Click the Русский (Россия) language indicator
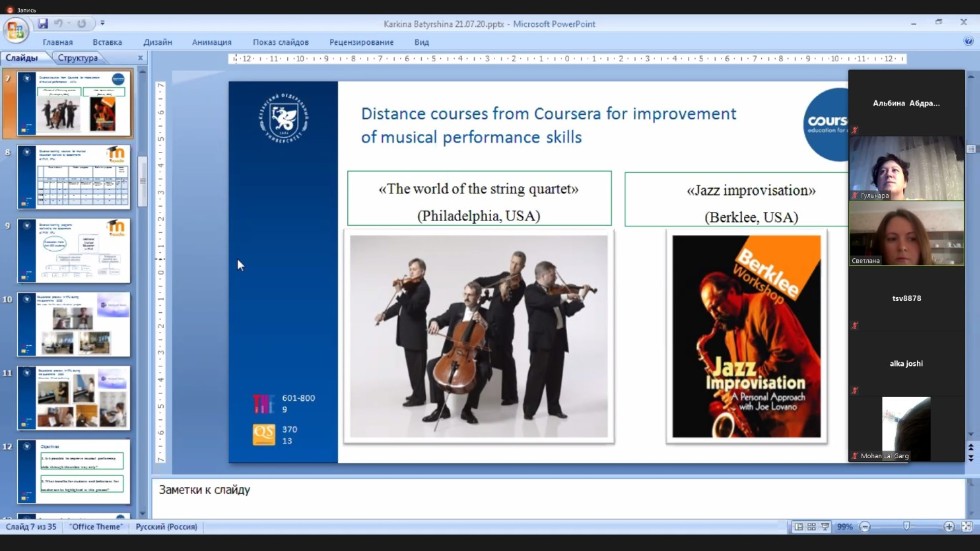The height and width of the screenshot is (551, 980). (166, 526)
